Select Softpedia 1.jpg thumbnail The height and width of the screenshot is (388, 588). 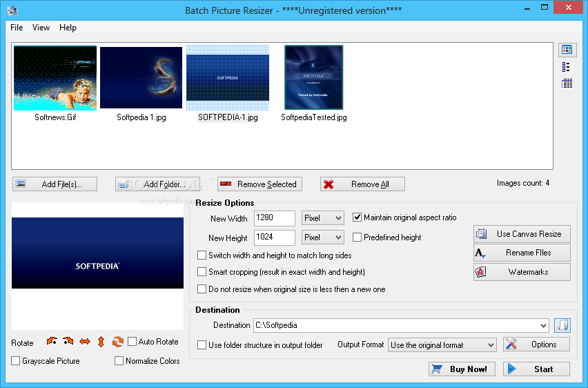(141, 78)
